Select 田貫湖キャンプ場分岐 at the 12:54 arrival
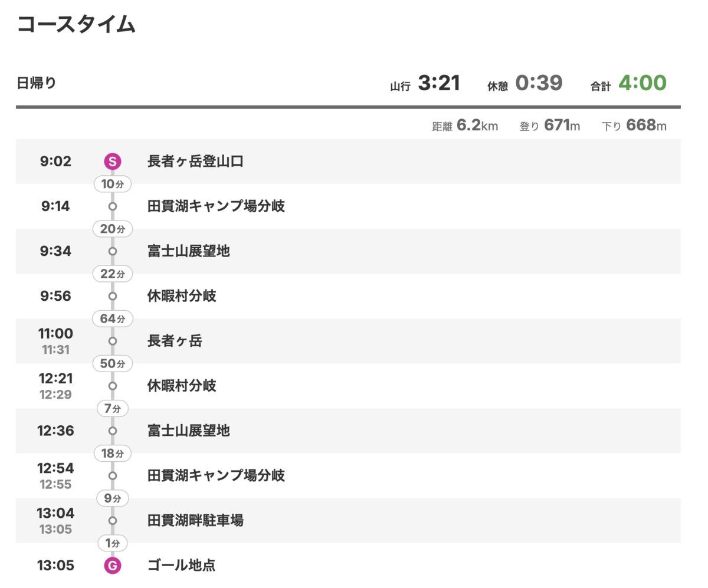 coord(216,475)
